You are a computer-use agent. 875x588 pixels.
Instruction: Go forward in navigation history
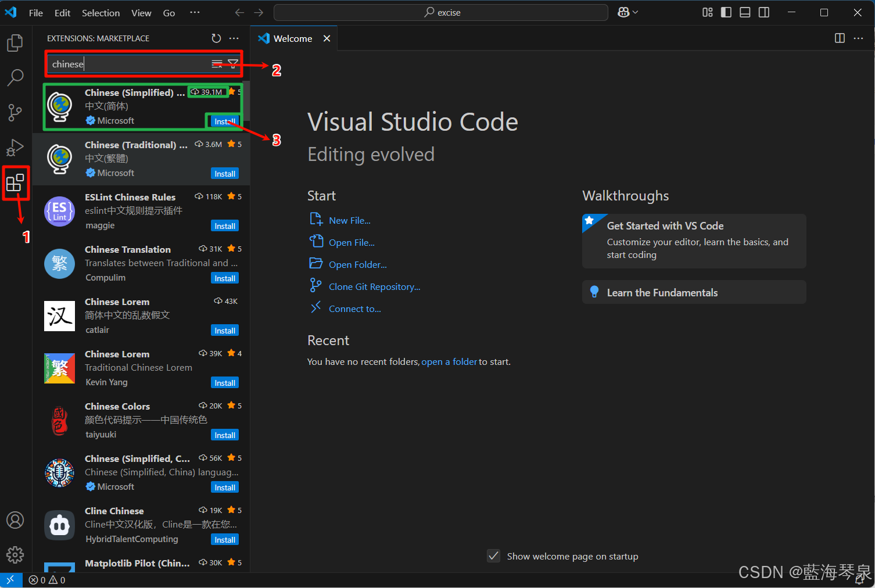pyautogui.click(x=259, y=13)
